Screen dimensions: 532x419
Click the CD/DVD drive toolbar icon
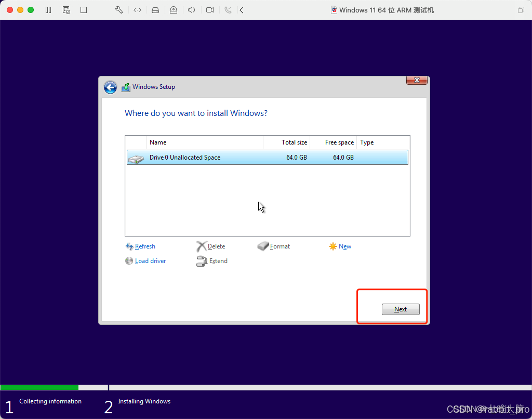[174, 10]
